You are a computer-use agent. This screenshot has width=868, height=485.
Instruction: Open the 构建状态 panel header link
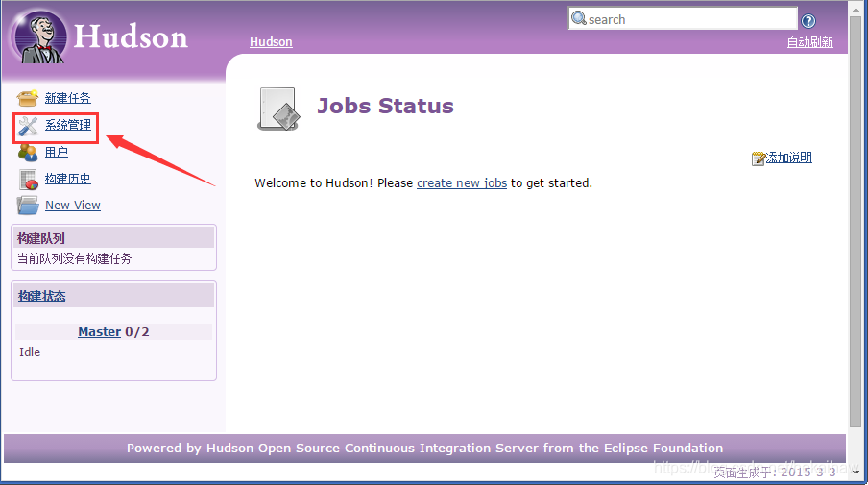[41, 296]
